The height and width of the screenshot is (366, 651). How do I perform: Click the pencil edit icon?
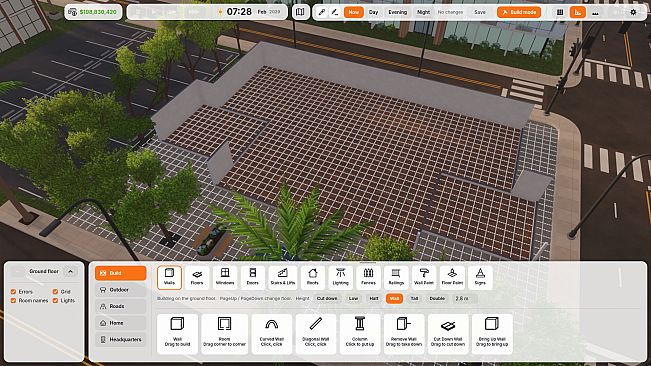coord(335,12)
